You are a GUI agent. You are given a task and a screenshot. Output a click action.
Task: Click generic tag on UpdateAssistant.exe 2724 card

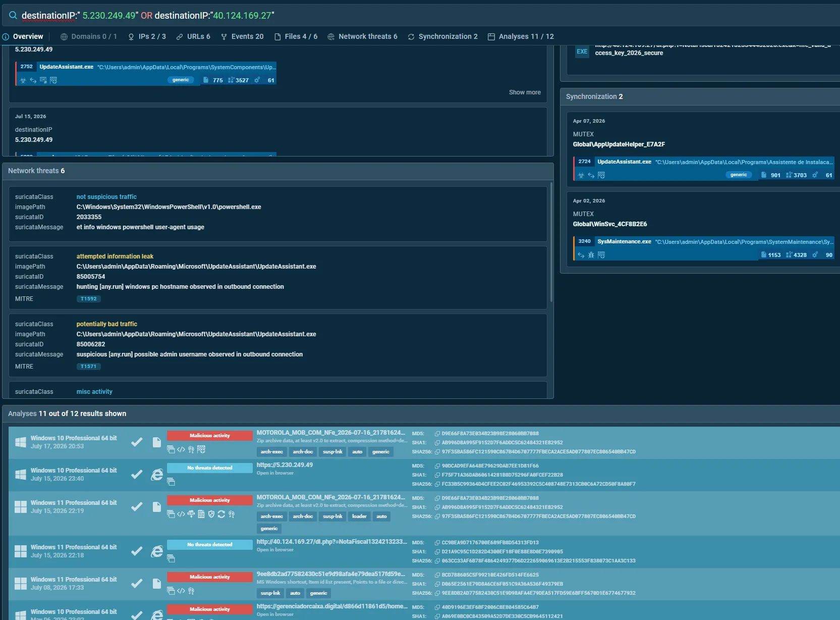point(739,175)
